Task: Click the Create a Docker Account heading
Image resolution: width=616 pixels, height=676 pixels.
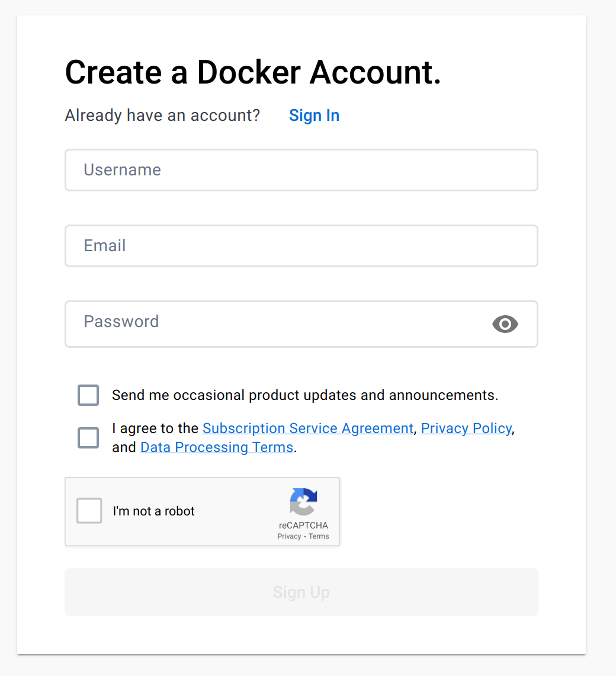Action: [x=253, y=72]
